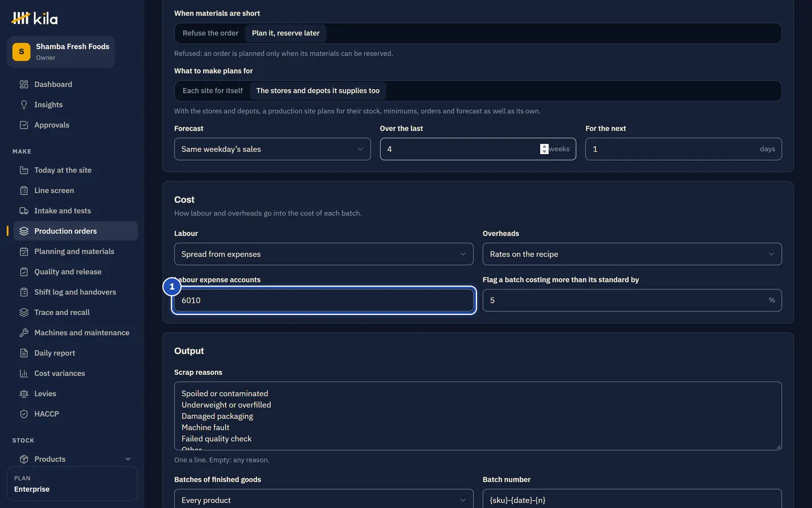Image resolution: width=812 pixels, height=508 pixels.
Task: Open the HACCP page
Action: tap(76, 414)
